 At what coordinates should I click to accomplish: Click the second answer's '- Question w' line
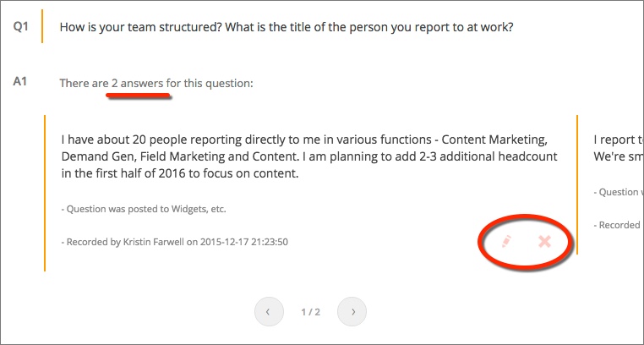coord(619,192)
